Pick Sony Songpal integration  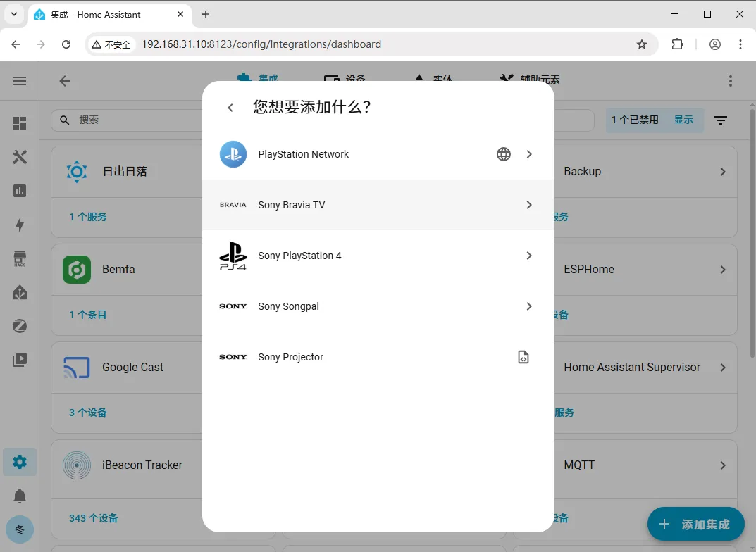click(x=378, y=306)
